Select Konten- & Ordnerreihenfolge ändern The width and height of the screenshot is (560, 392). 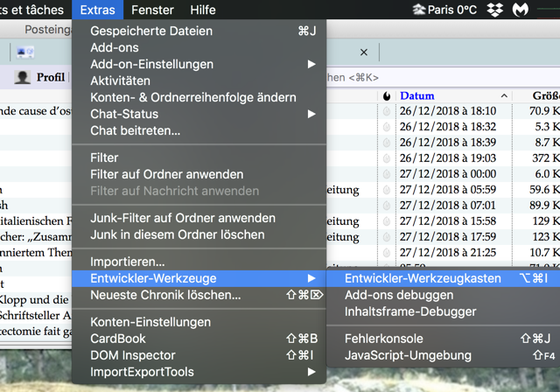point(199,97)
